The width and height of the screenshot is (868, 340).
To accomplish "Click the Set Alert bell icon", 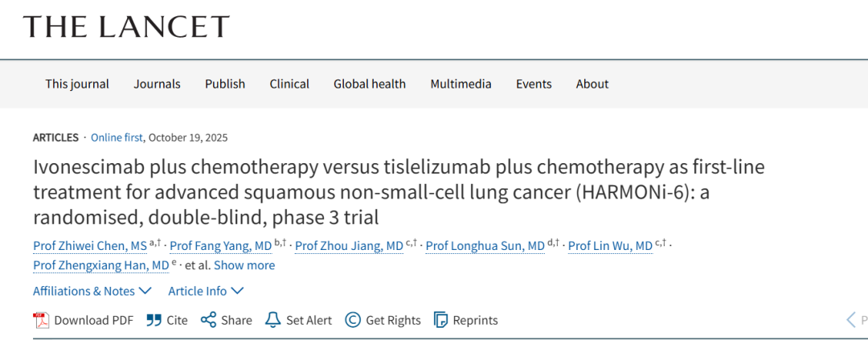I will tap(273, 320).
